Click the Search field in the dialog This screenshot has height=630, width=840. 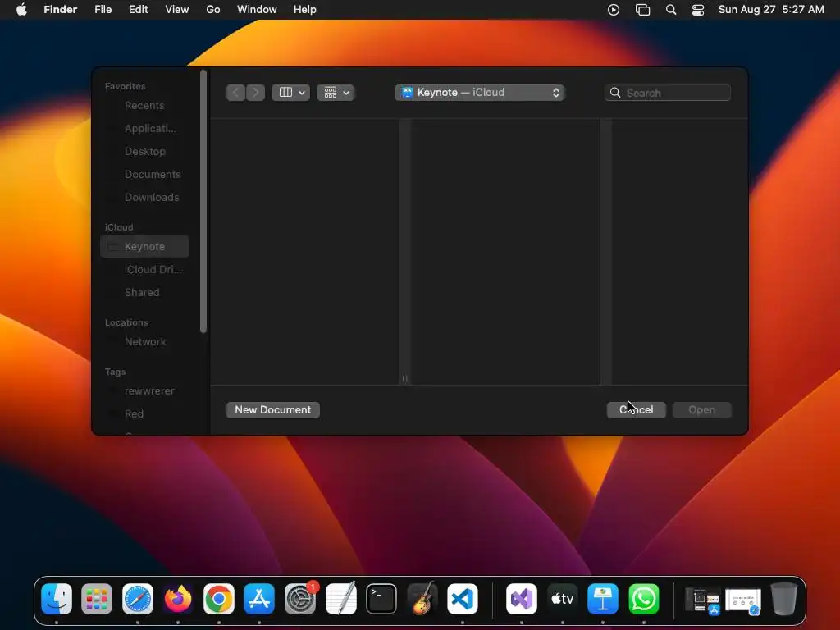pyautogui.click(x=668, y=93)
